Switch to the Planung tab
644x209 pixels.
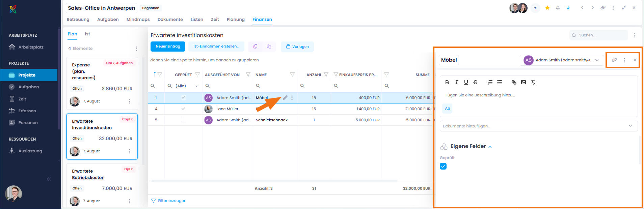pos(235,20)
